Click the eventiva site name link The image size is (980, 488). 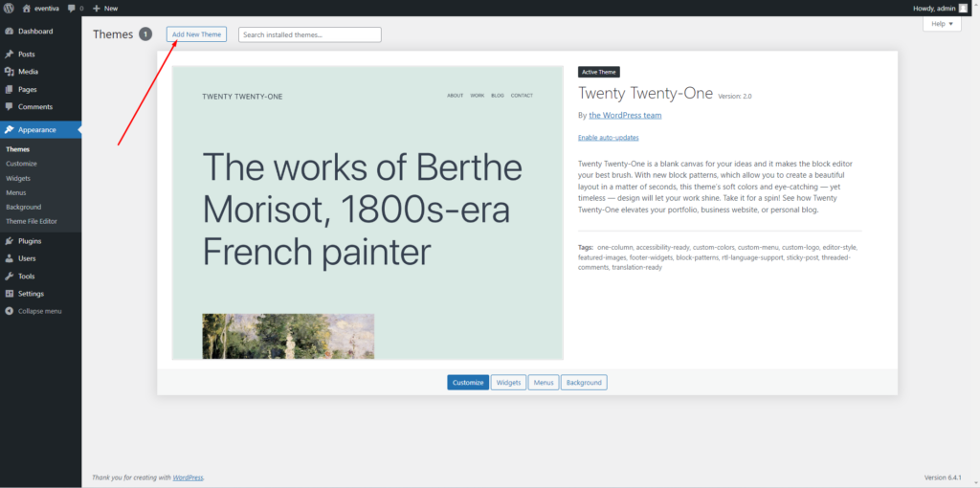pos(48,8)
